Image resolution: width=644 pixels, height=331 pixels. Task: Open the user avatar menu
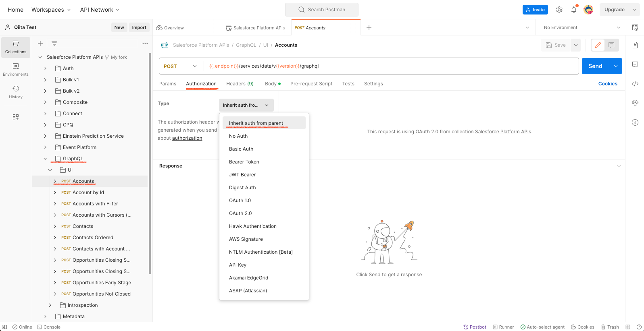tap(588, 10)
